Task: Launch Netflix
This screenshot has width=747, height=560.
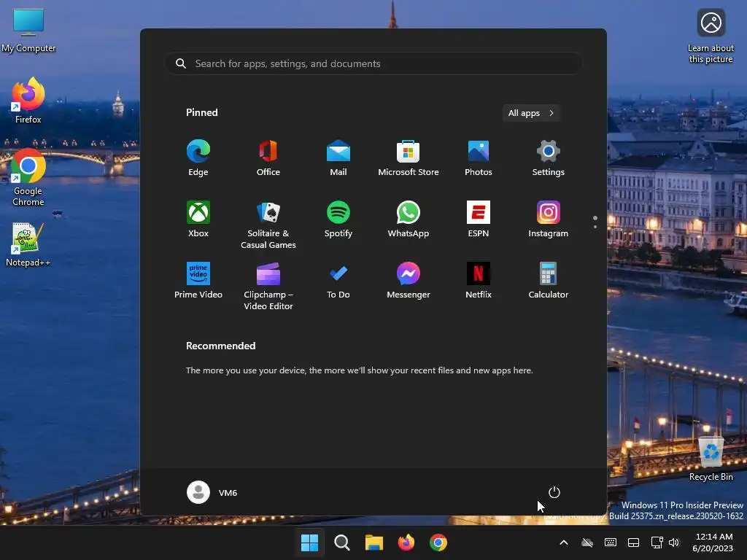Action: [479, 281]
